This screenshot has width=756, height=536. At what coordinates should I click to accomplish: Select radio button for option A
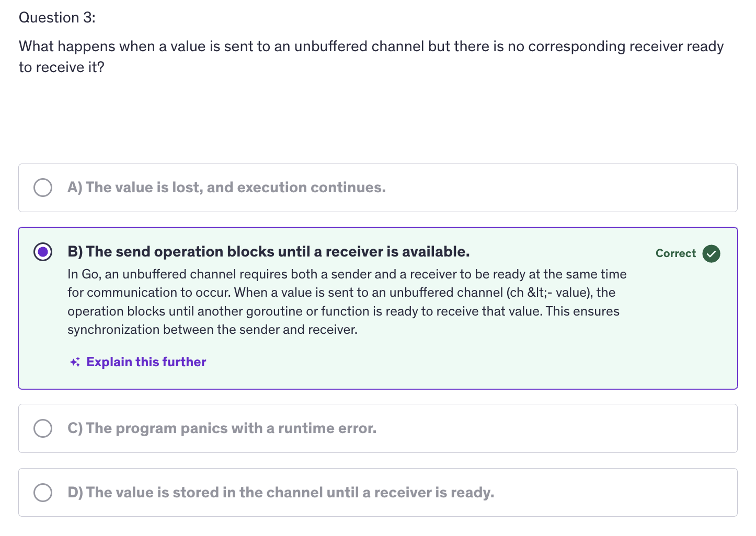[43, 188]
